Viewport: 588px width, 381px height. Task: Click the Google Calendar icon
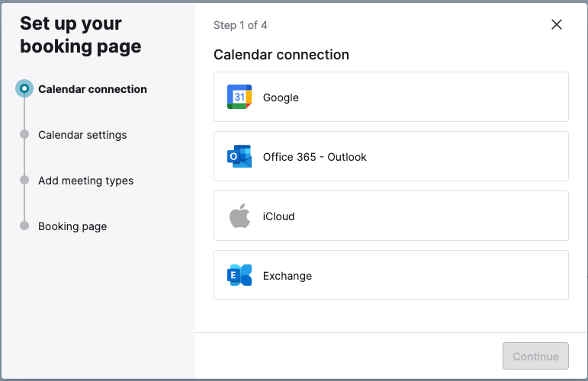point(239,98)
